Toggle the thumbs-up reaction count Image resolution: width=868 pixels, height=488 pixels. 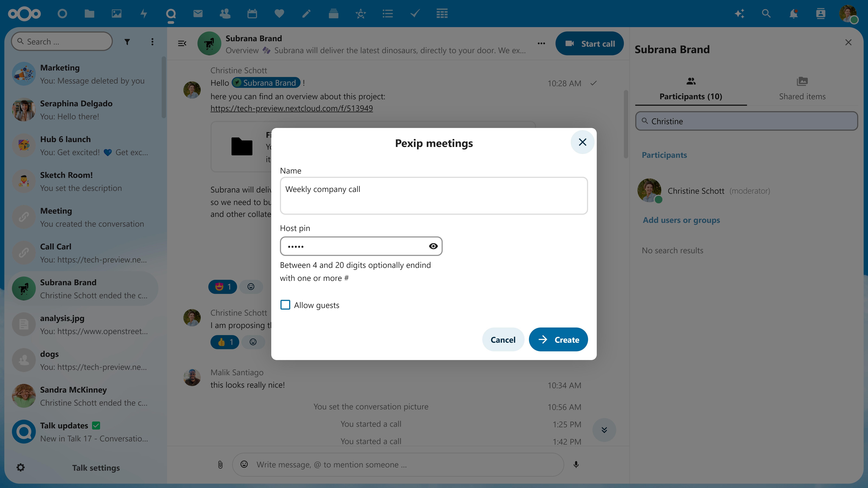coord(225,342)
